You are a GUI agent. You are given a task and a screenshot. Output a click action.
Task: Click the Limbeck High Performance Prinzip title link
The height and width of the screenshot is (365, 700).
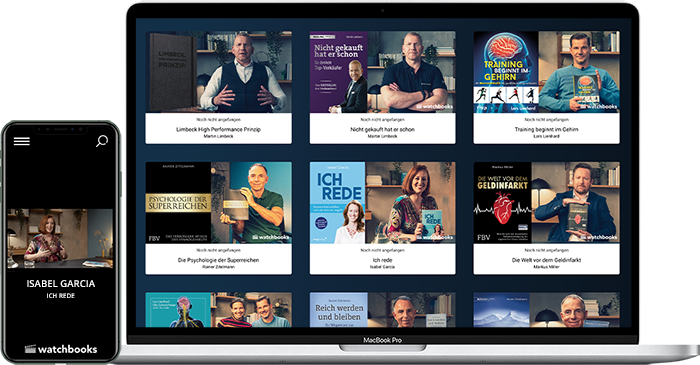point(218,129)
